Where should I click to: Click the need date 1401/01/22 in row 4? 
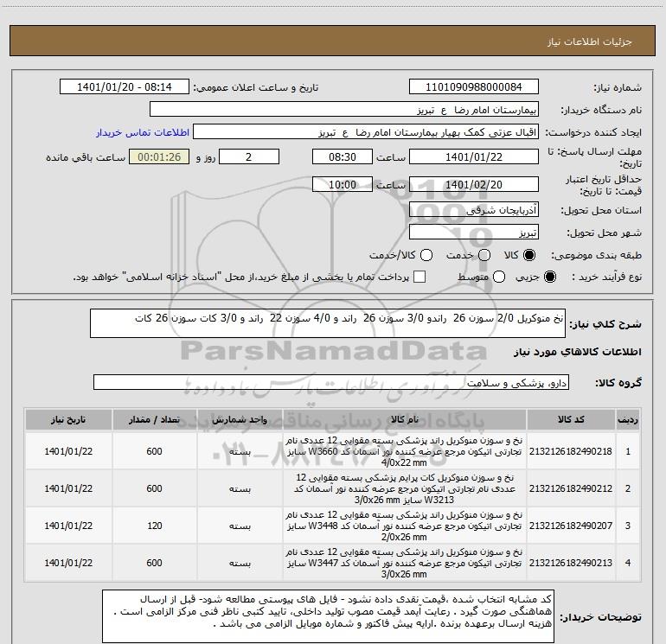tap(68, 563)
